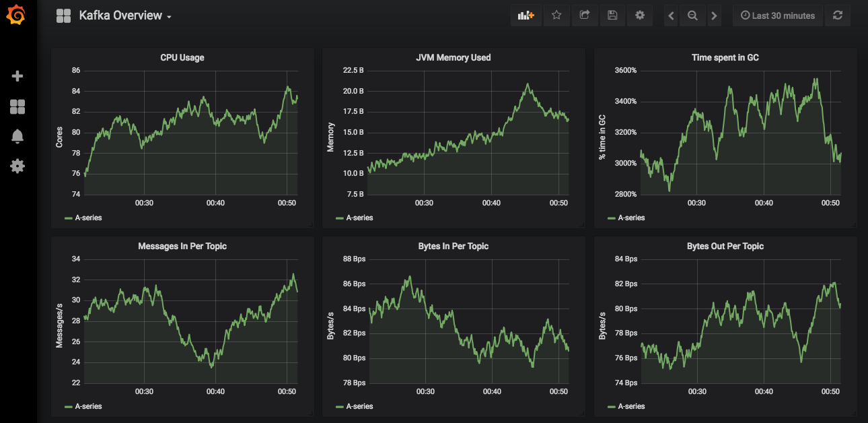The width and height of the screenshot is (868, 423).
Task: Open the Time spent in GC panel menu
Action: (x=725, y=58)
